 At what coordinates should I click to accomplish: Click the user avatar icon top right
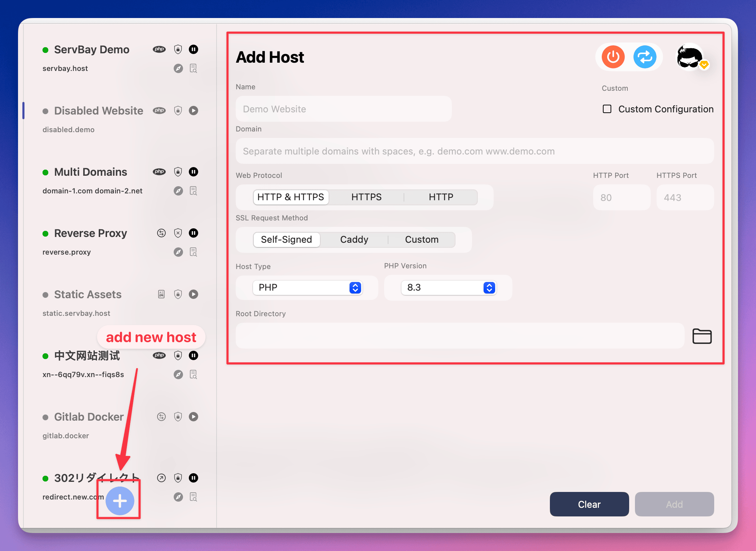(x=691, y=57)
